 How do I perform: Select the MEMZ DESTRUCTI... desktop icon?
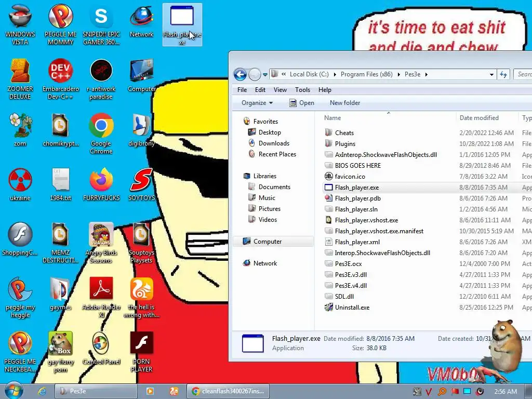point(60,243)
